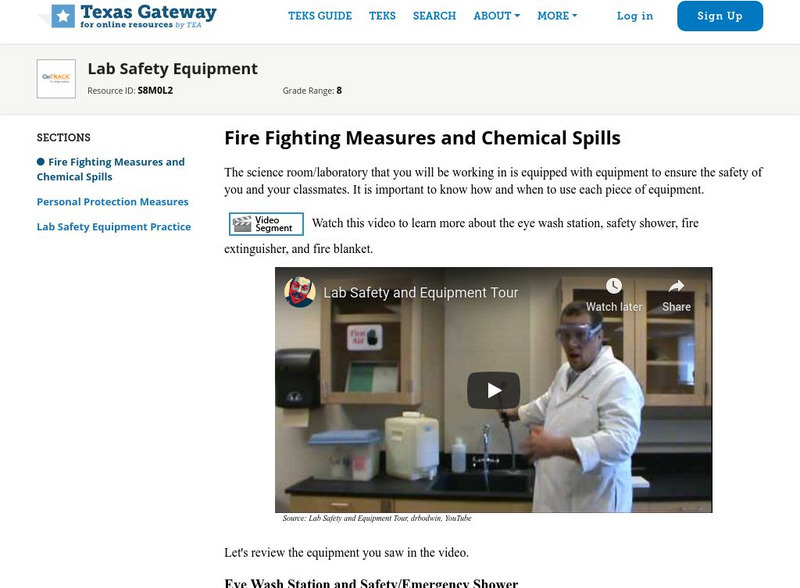Expand the ABOUT dropdown menu

(x=496, y=16)
